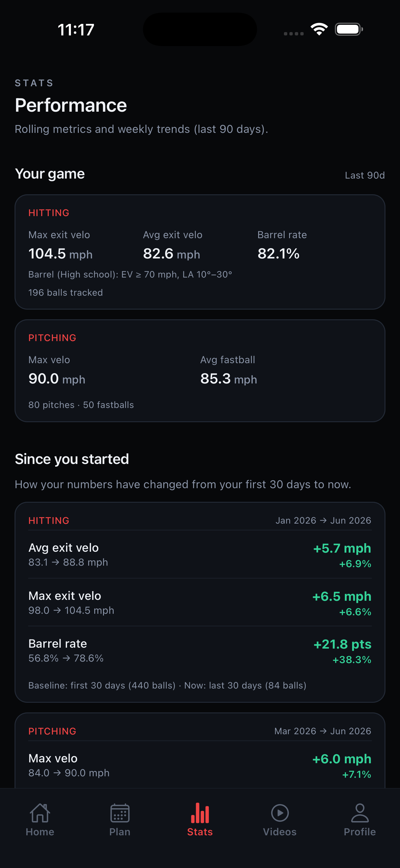Go to the Profile person icon

point(360,813)
